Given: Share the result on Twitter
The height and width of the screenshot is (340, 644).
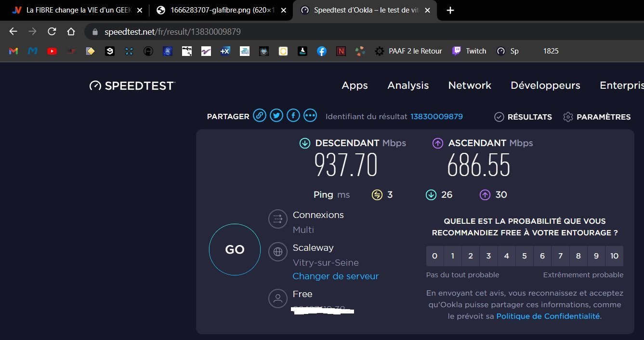Looking at the screenshot, I should (276, 116).
